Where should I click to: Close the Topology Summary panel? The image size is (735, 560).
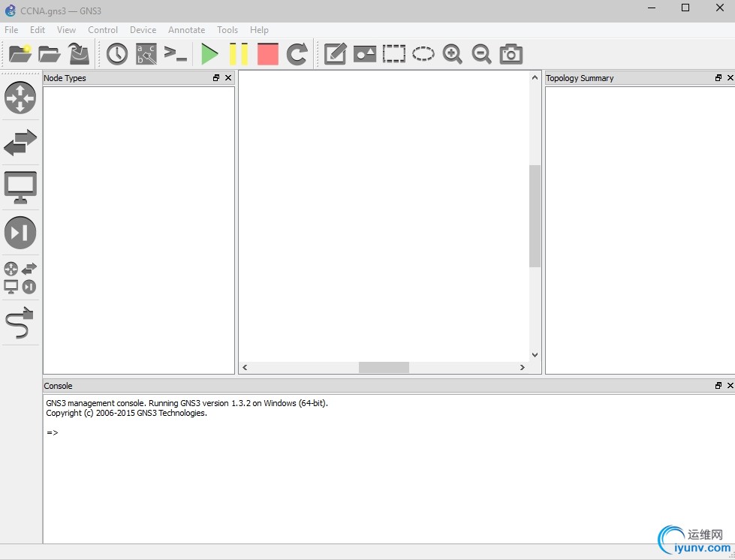(x=730, y=78)
